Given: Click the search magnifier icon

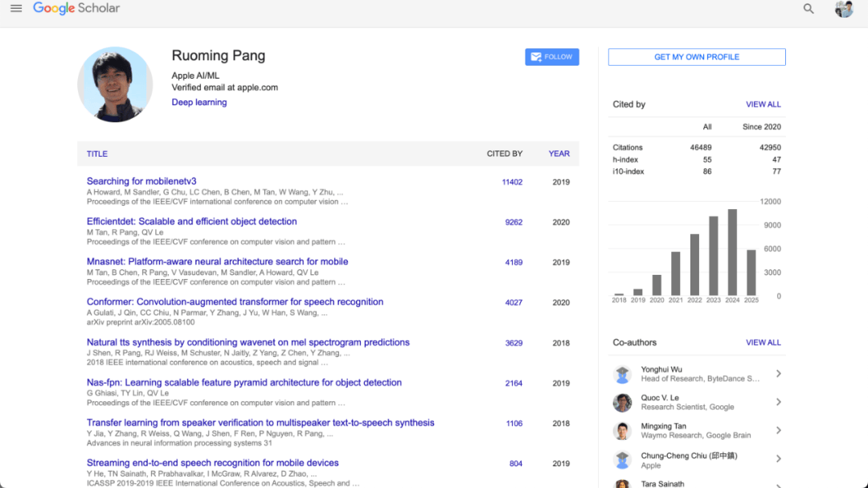Looking at the screenshot, I should tap(809, 9).
